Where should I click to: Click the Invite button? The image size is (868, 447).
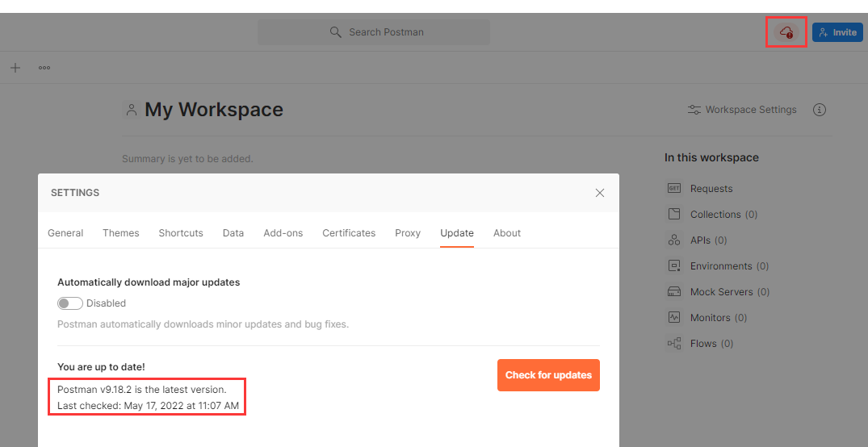(837, 32)
